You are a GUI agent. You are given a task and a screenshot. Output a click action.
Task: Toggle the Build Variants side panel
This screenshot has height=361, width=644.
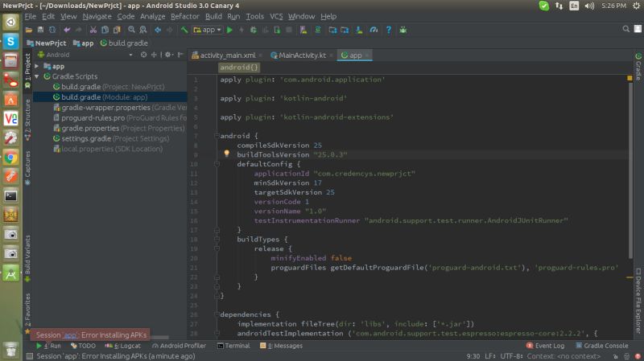tap(27, 258)
